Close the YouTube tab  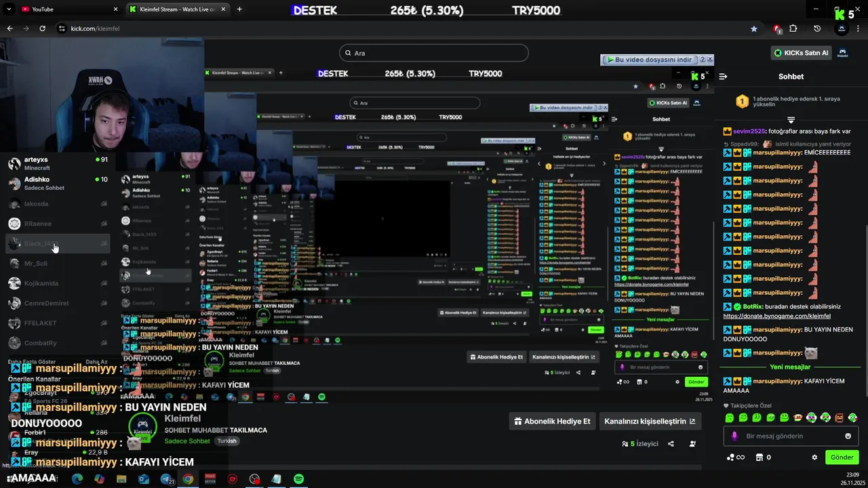[x=115, y=9]
